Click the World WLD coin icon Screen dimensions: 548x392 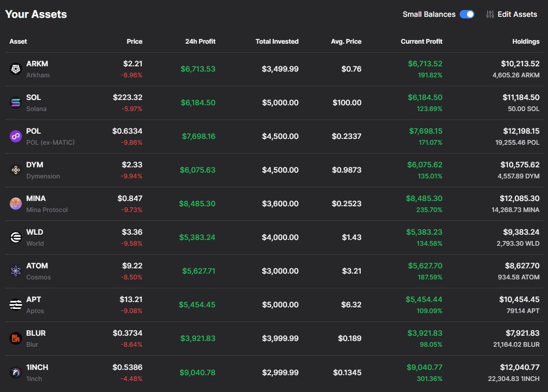16,237
